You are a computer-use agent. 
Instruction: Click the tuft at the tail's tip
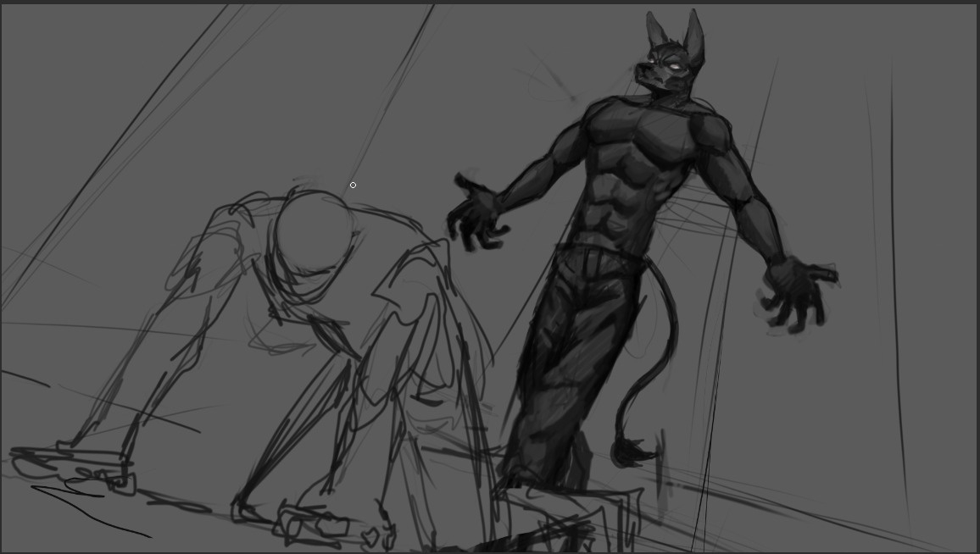coord(630,452)
